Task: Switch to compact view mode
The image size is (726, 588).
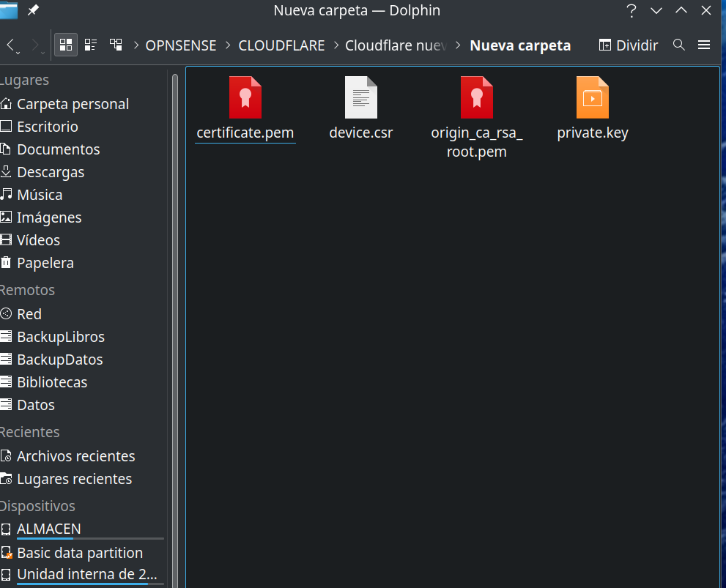Action: pos(91,45)
